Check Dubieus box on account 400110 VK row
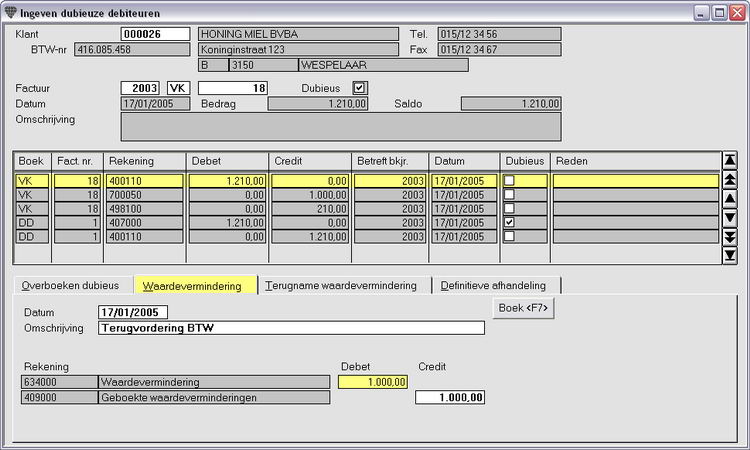Image resolution: width=750 pixels, height=450 pixels. (x=509, y=180)
